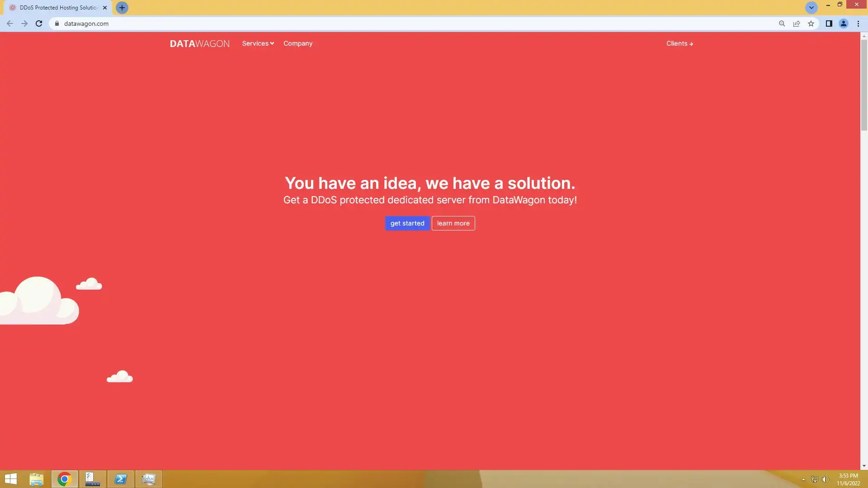Click the get started button
The image size is (868, 488).
(407, 223)
